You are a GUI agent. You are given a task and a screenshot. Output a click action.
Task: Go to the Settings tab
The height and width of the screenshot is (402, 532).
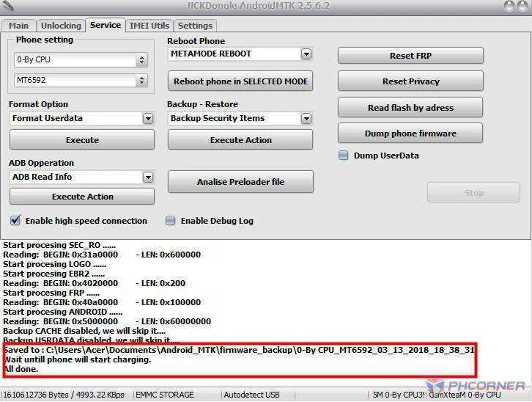tap(195, 26)
